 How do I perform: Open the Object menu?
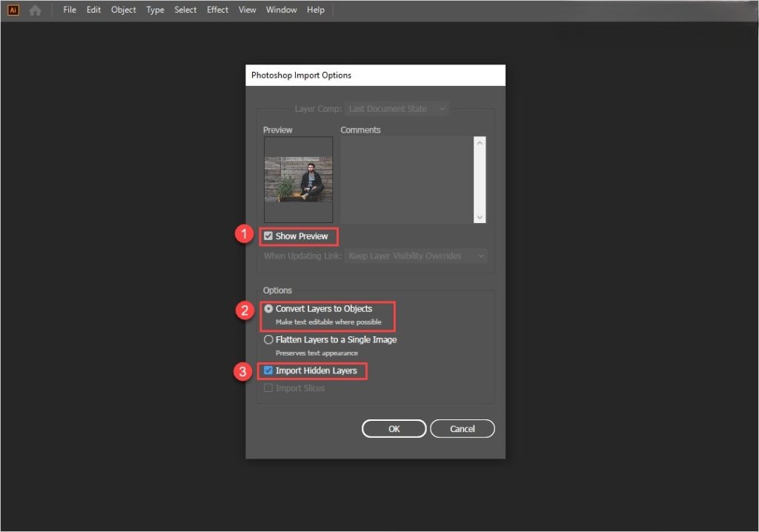(x=124, y=10)
